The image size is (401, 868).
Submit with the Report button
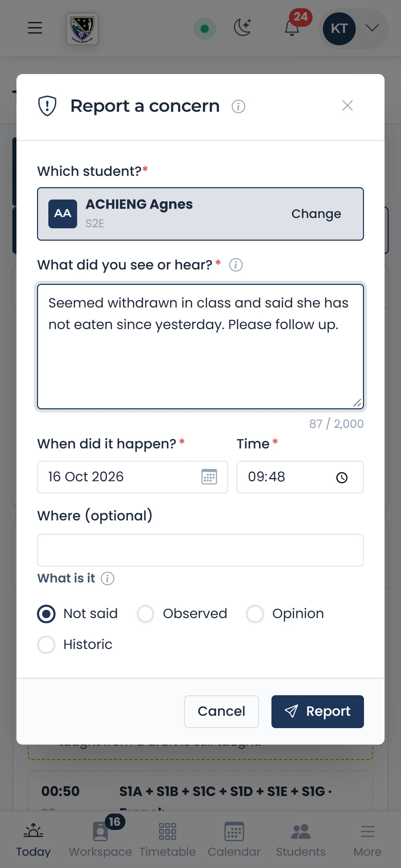(317, 711)
